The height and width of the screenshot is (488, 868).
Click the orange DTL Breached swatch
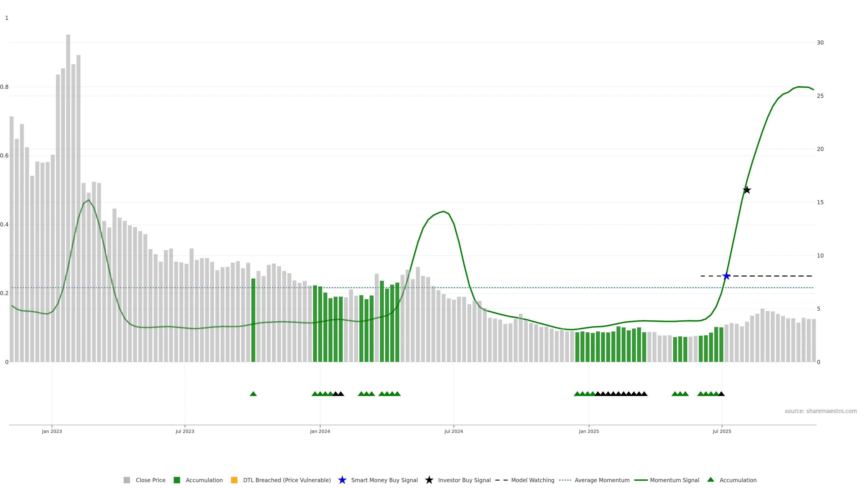(234, 480)
